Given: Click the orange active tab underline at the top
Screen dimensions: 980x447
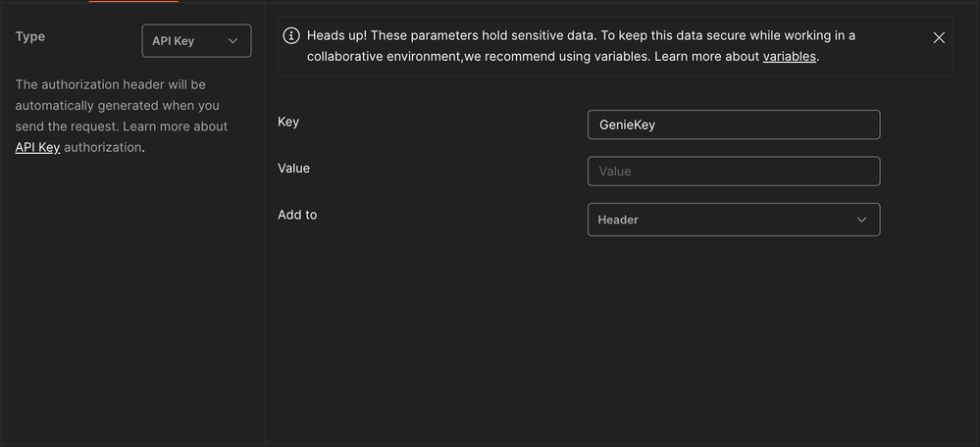Looking at the screenshot, I should click(133, 1).
